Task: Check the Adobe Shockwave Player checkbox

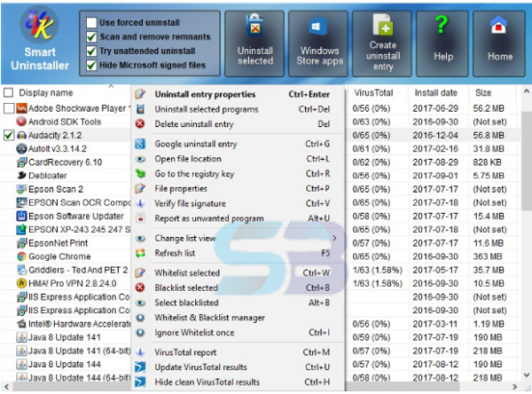Action: click(9, 108)
